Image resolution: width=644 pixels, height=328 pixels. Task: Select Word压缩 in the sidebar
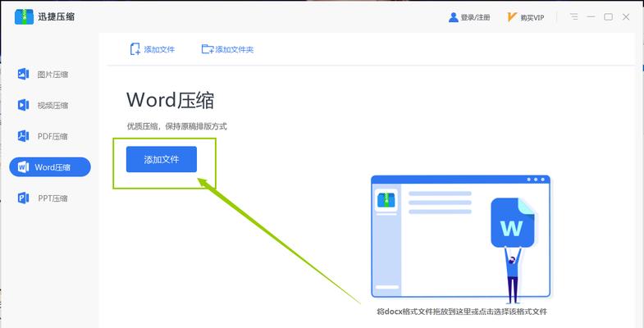click(x=50, y=167)
